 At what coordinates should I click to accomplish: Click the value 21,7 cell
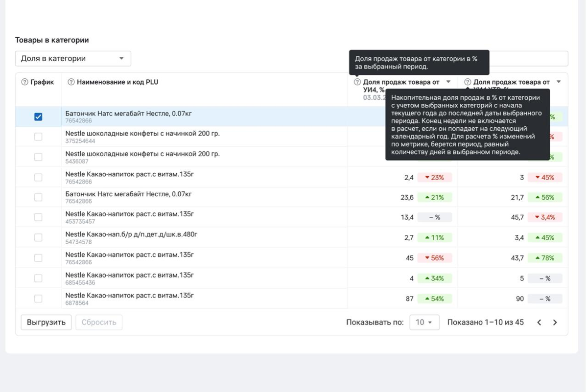coord(517,198)
